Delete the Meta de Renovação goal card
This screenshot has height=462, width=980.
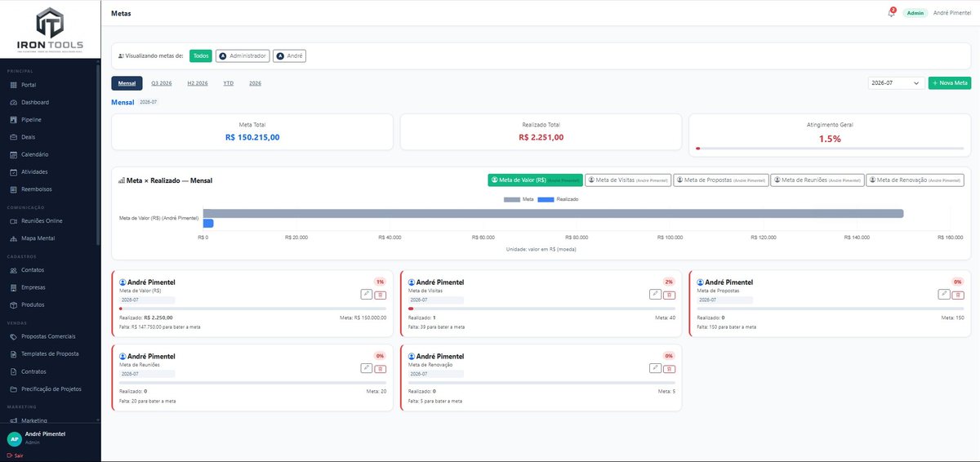click(670, 368)
